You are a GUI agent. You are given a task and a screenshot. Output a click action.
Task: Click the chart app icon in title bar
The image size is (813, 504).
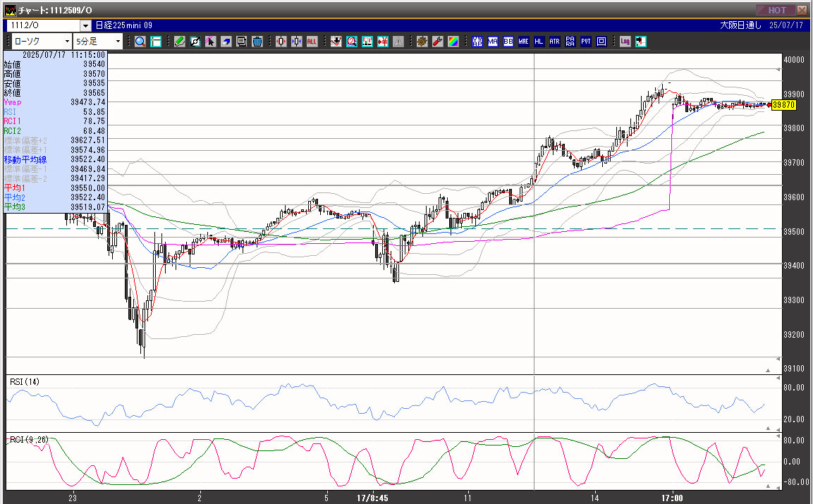pyautogui.click(x=11, y=11)
